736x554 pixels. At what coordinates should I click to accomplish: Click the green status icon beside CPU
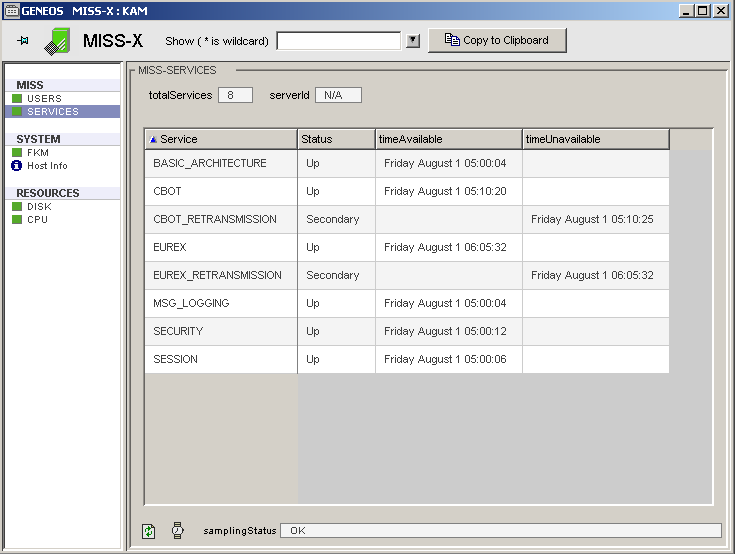(17, 220)
